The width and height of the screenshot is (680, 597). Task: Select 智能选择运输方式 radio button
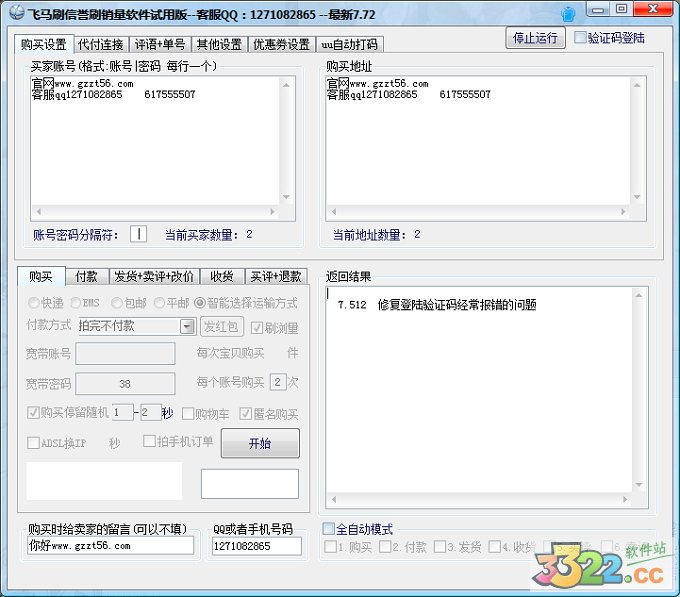199,303
